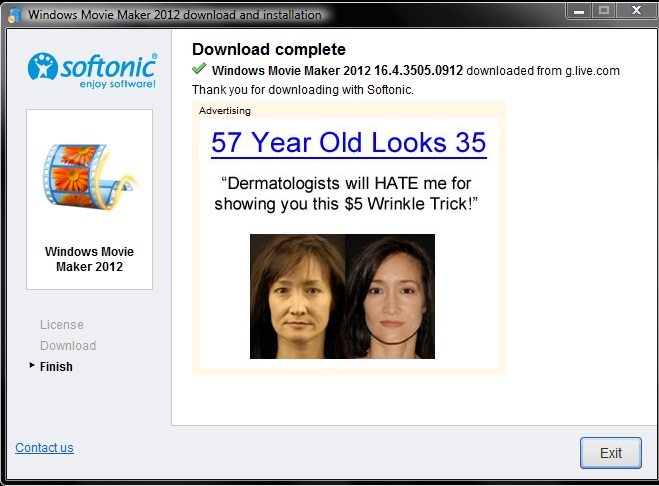Open the '57 Year Old Looks 35' ad link
This screenshot has height=486, width=659.
click(x=348, y=143)
